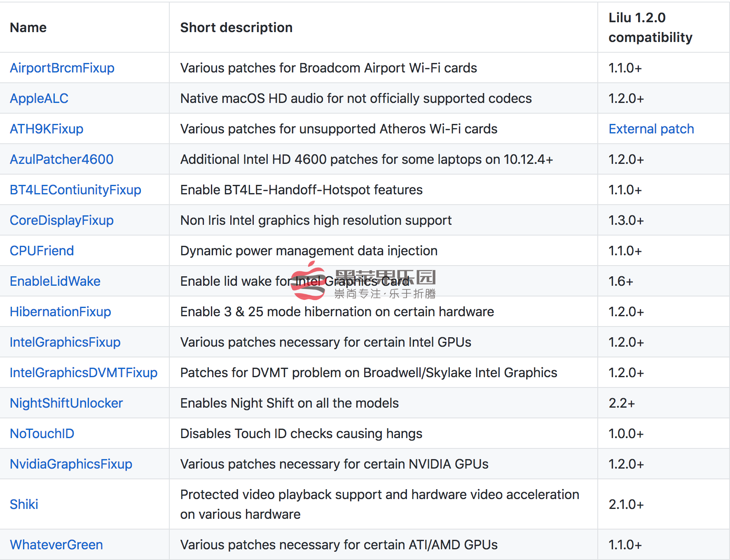
Task: Open the HibernationFixup link
Action: pos(61,312)
